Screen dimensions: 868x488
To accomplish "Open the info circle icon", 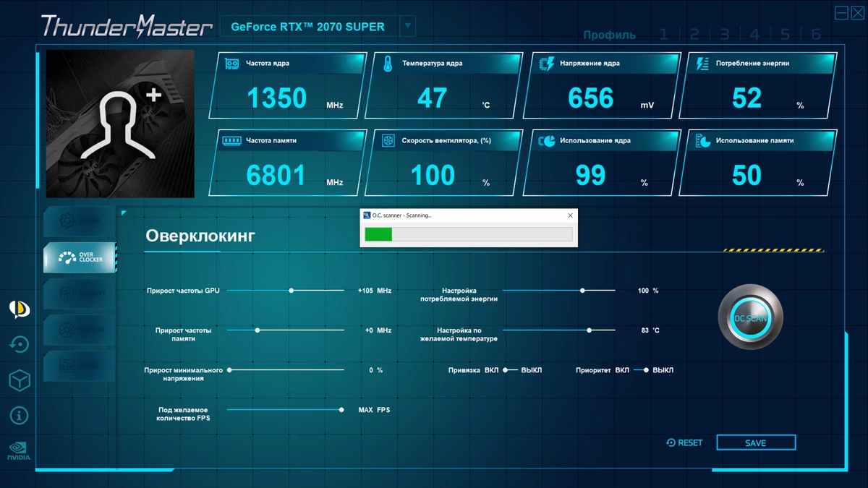I will 19,416.
